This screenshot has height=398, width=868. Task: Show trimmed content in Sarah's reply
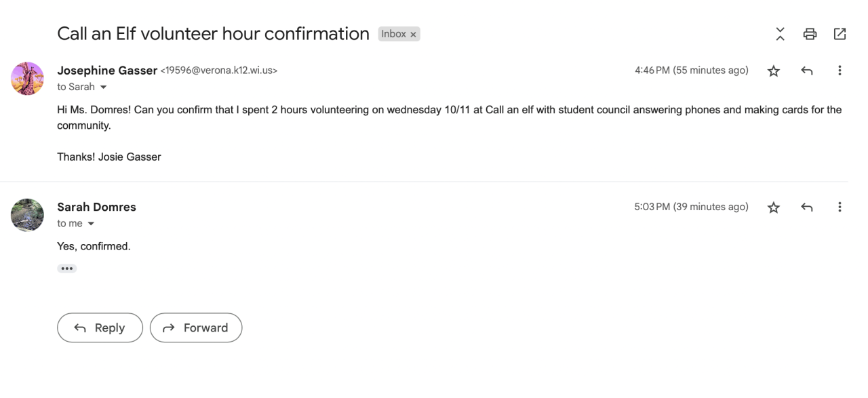coord(67,268)
